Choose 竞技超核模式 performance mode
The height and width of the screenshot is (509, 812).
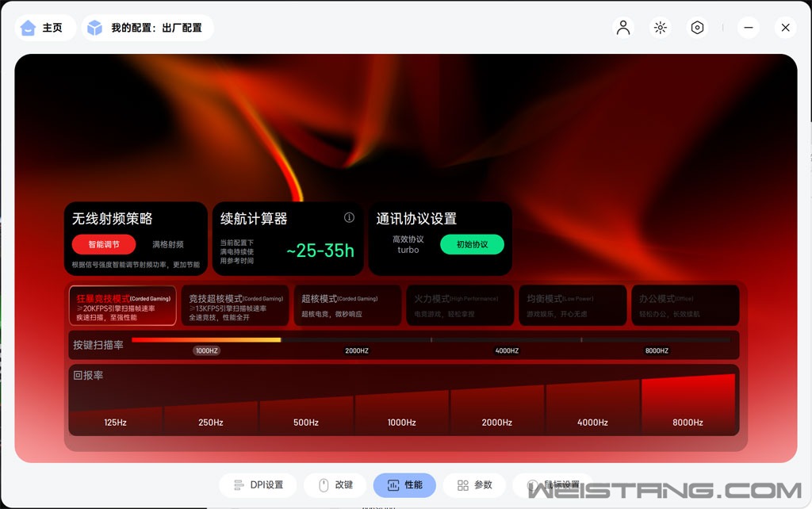235,305
